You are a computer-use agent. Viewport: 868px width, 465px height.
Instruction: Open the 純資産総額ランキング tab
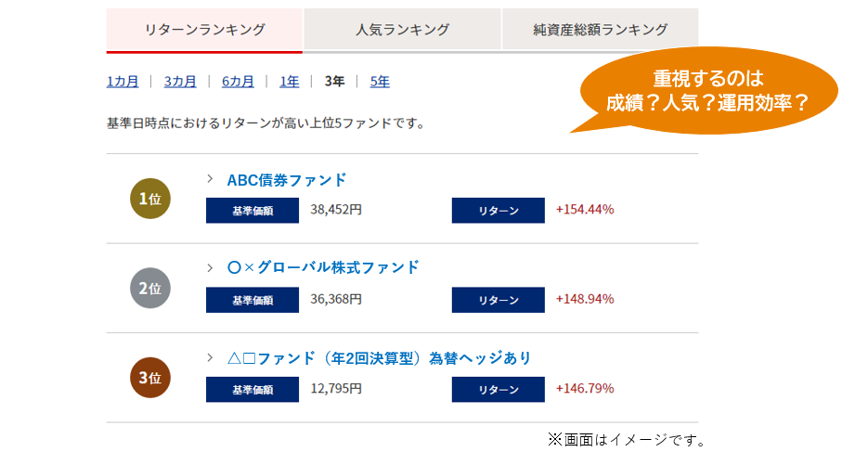600,30
